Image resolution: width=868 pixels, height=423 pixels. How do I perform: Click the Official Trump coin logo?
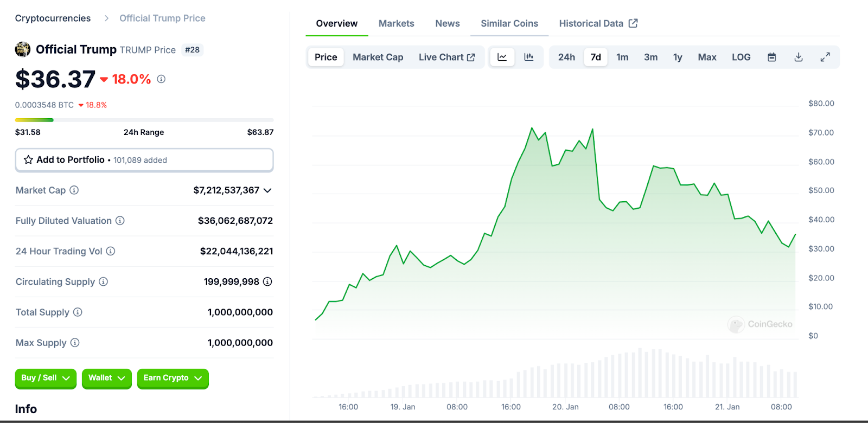[x=23, y=49]
